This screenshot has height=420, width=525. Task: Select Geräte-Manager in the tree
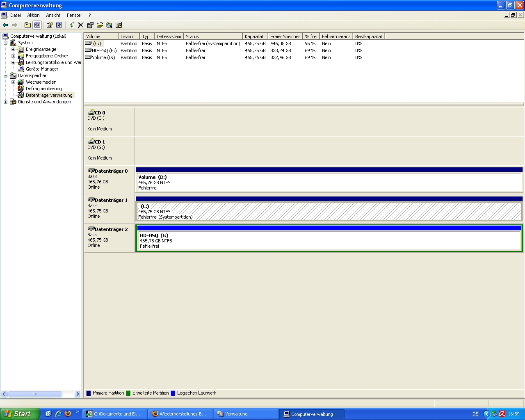pyautogui.click(x=42, y=69)
